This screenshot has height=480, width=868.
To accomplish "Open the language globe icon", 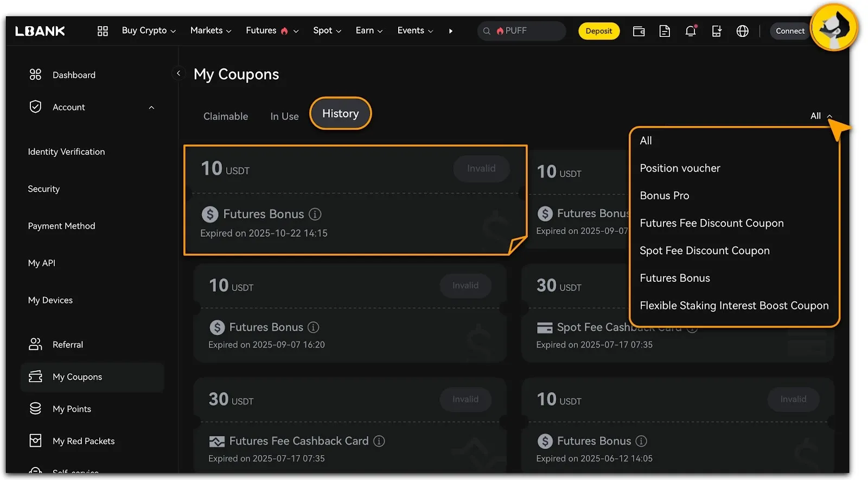I will point(742,31).
